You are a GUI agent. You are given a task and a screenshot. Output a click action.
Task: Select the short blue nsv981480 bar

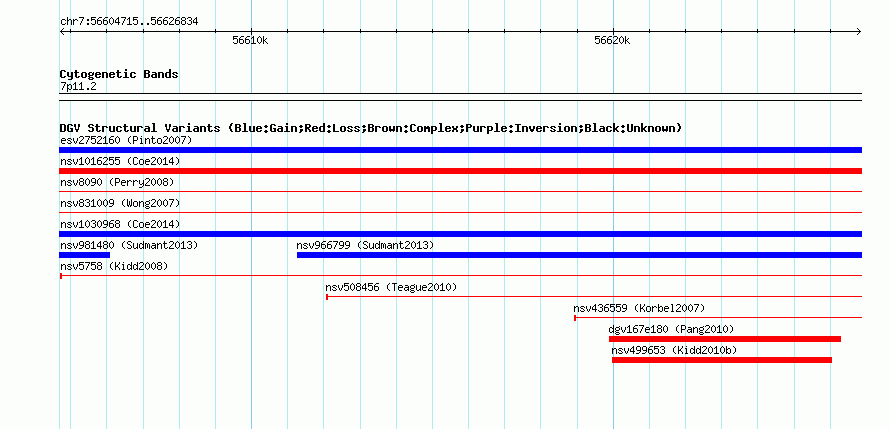[x=85, y=255]
